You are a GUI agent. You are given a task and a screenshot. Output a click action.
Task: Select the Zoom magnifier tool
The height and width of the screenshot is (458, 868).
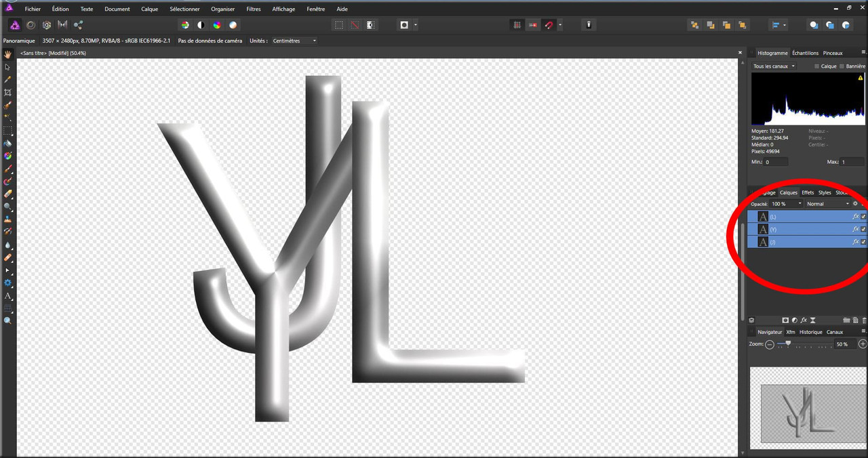point(8,320)
